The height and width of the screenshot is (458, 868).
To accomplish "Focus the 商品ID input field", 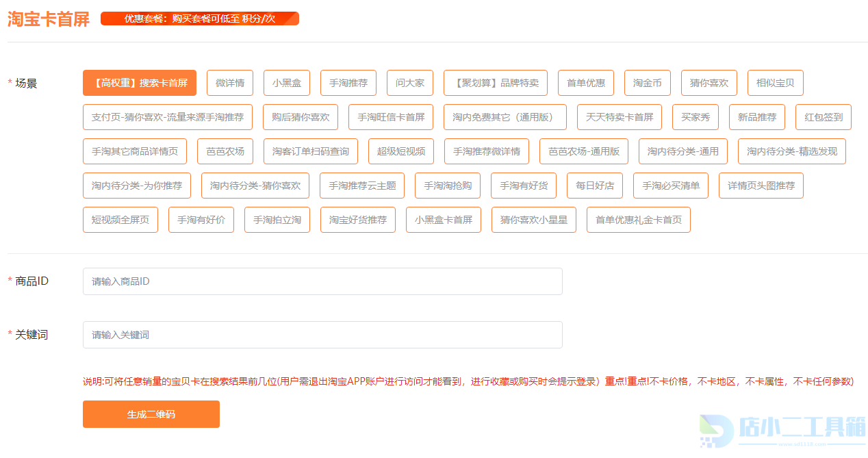I will click(322, 281).
